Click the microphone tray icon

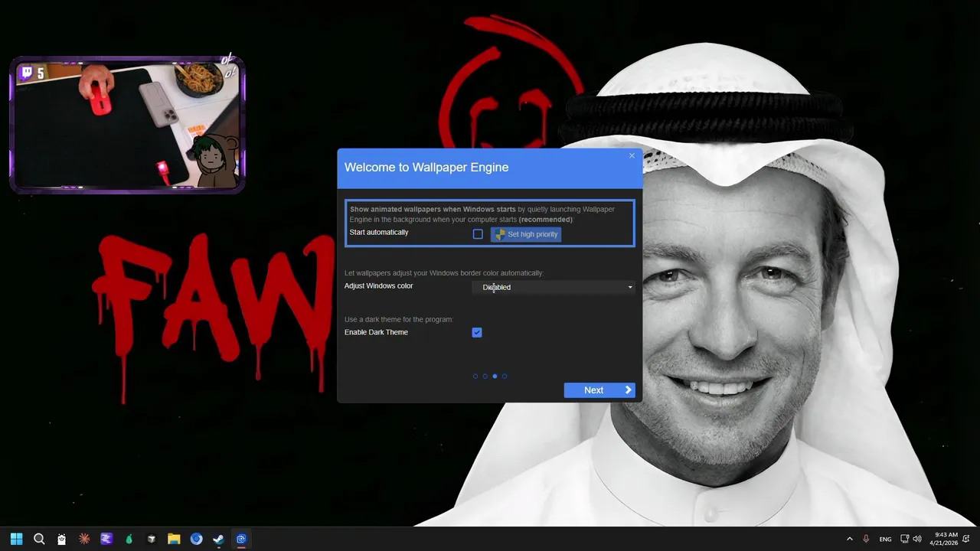point(866,539)
